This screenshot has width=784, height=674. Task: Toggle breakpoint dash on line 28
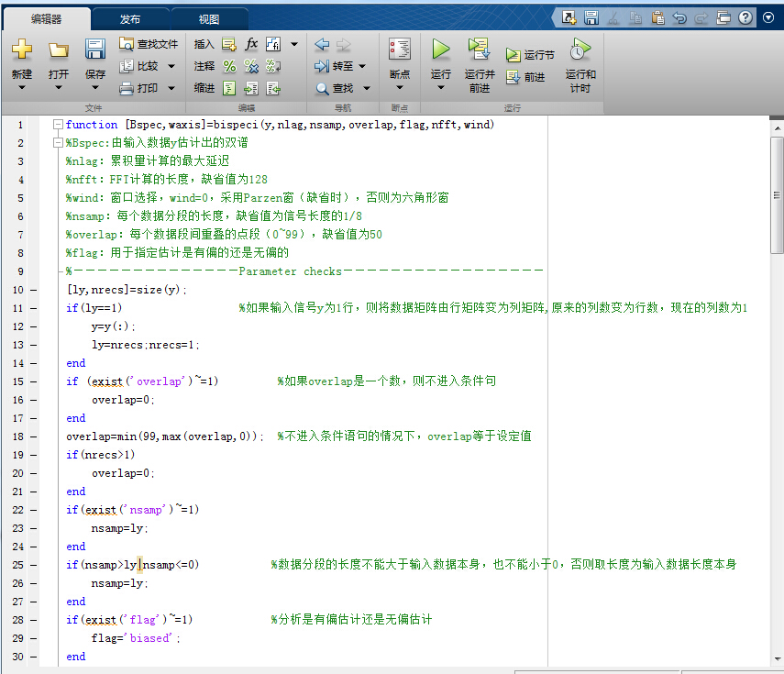click(x=34, y=621)
